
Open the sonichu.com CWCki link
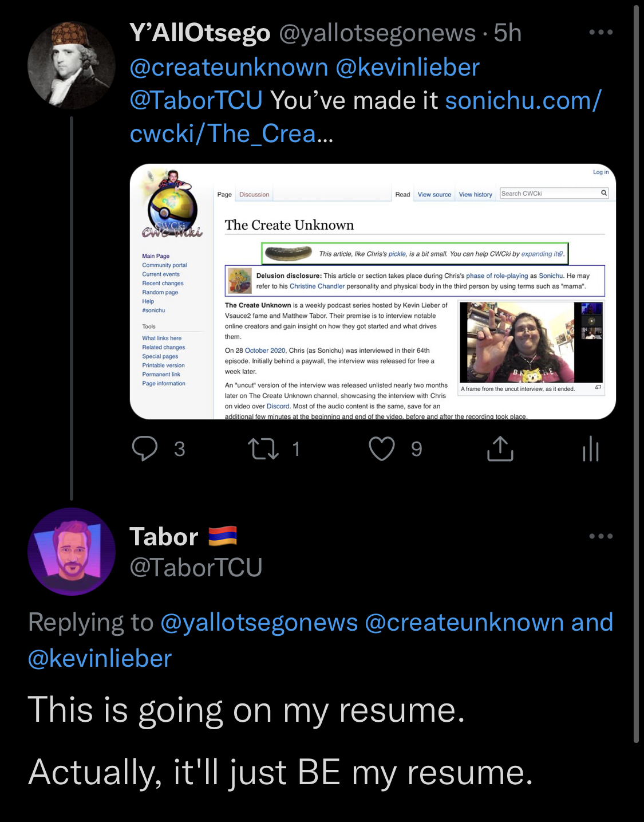(x=366, y=117)
